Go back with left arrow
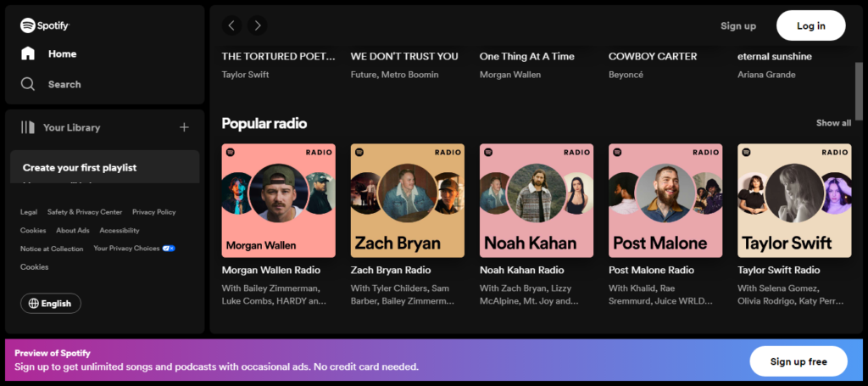Image resolution: width=868 pixels, height=386 pixels. pos(231,25)
